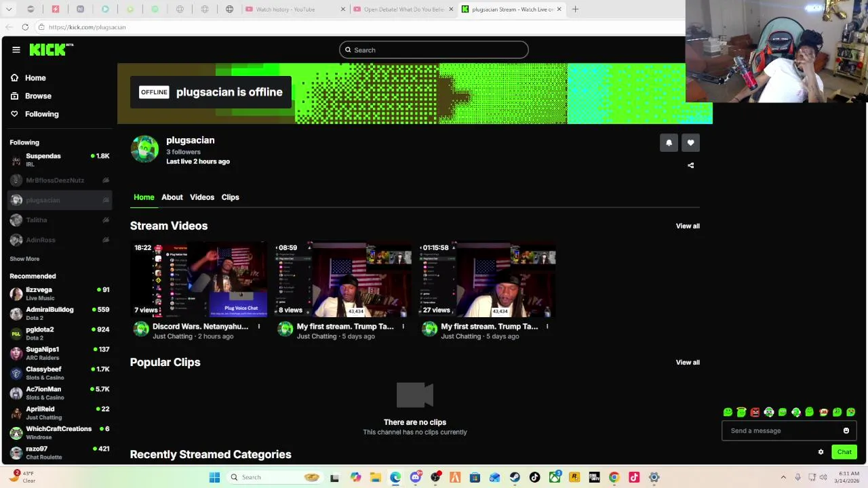
Task: Open the emoji picker in chat box
Action: 846,430
